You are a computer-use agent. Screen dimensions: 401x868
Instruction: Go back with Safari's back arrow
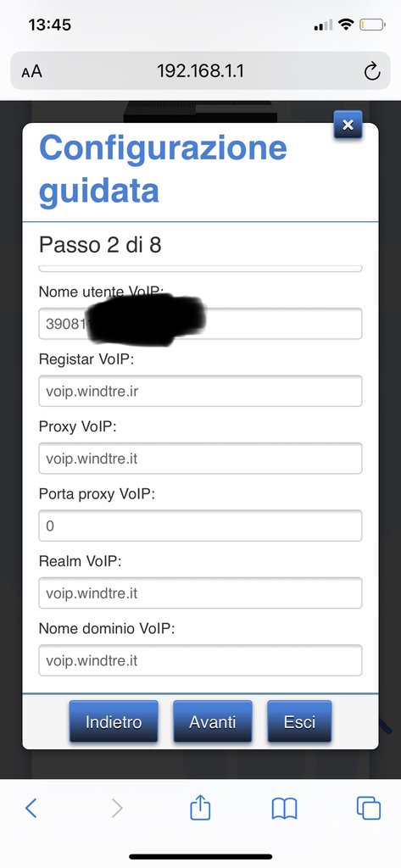coord(31,808)
